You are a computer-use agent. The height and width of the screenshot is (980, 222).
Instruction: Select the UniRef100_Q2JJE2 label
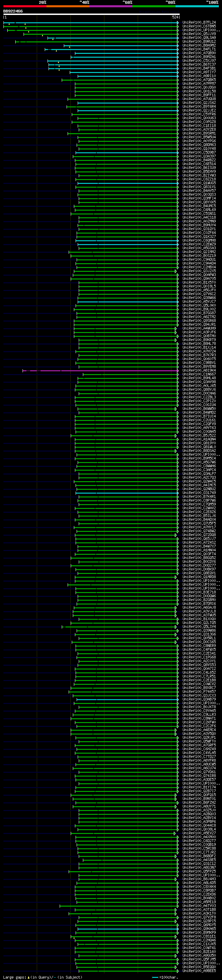coord(199,111)
